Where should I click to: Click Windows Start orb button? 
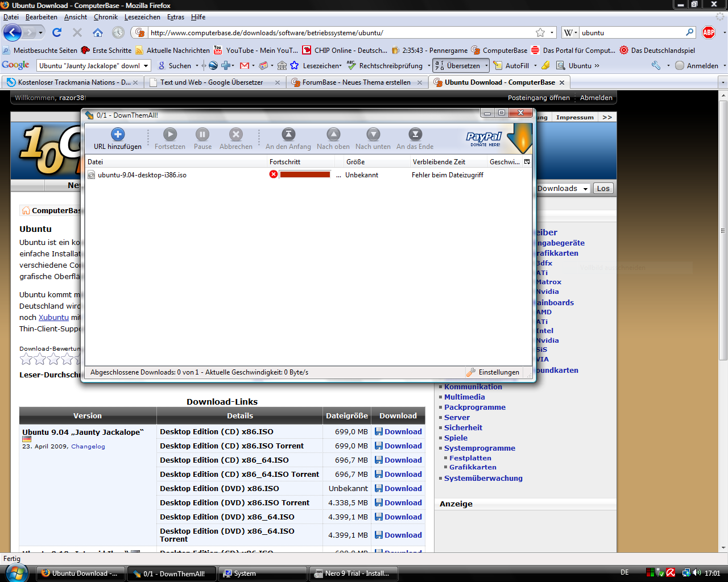pos(15,573)
